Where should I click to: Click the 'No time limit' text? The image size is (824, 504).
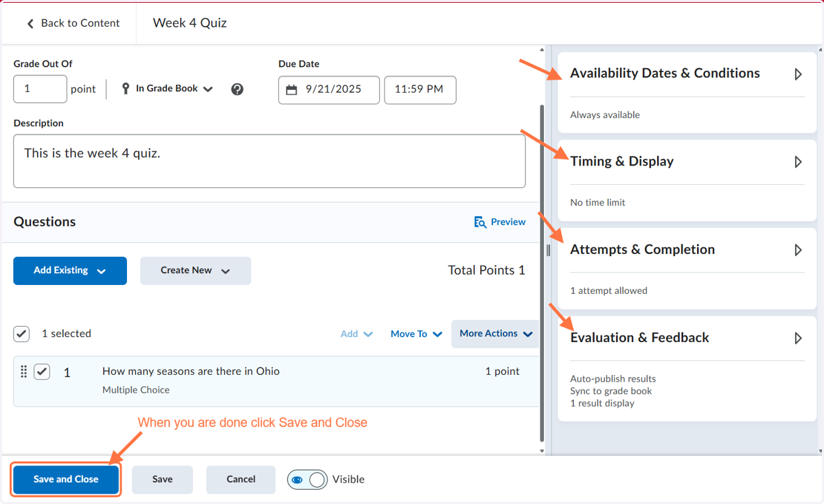[x=597, y=203]
